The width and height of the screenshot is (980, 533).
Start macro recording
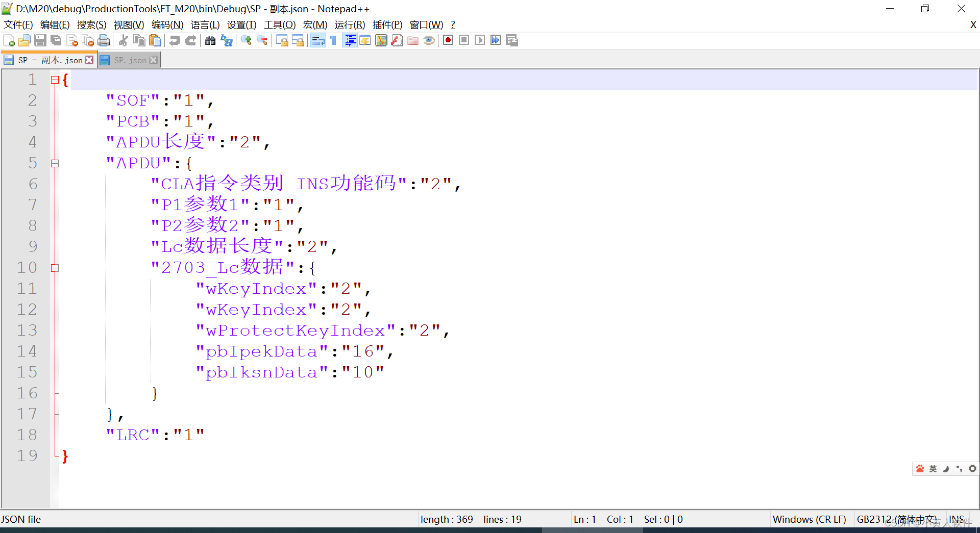click(x=448, y=40)
